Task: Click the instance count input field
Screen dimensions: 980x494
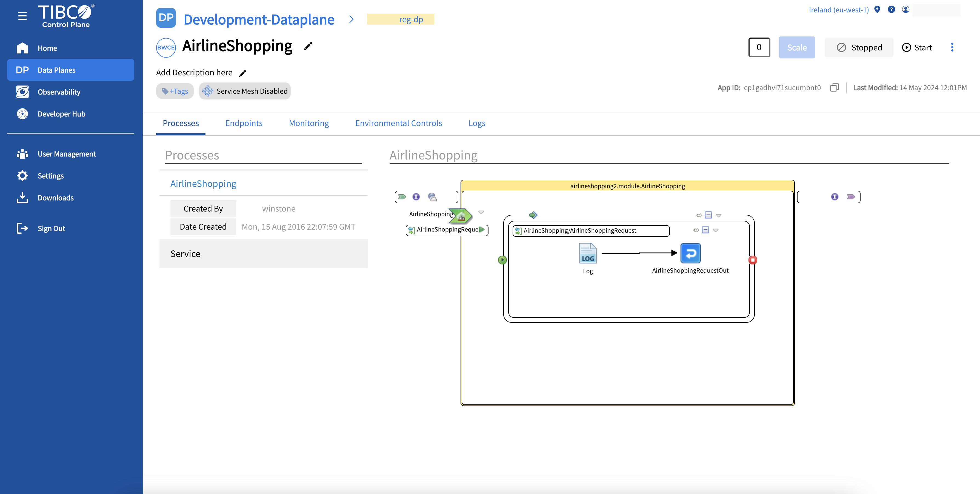Action: pyautogui.click(x=759, y=48)
